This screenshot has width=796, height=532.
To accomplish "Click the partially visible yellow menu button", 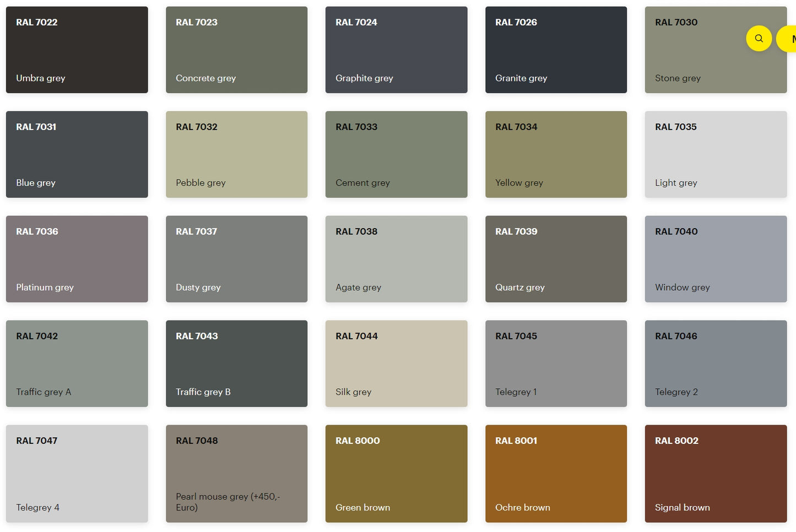I will [x=788, y=39].
